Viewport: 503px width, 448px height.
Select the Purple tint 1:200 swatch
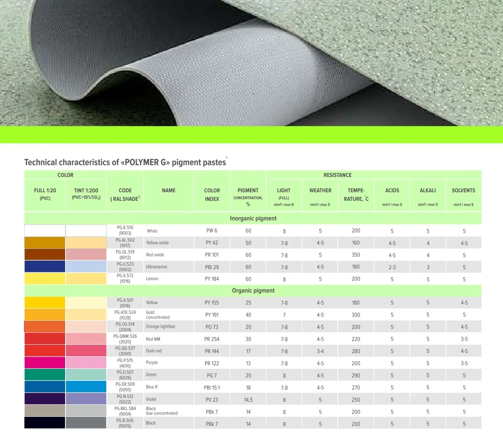86,362
